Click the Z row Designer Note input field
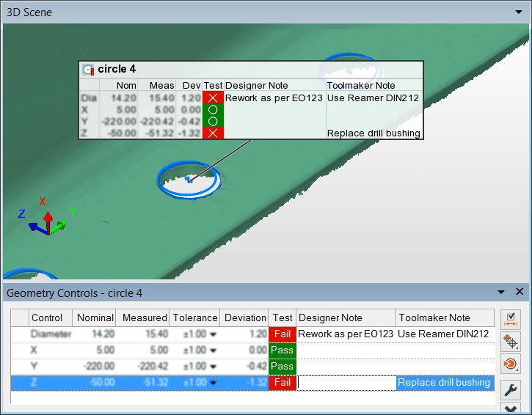Viewport: 532px width, 415px height. point(346,383)
